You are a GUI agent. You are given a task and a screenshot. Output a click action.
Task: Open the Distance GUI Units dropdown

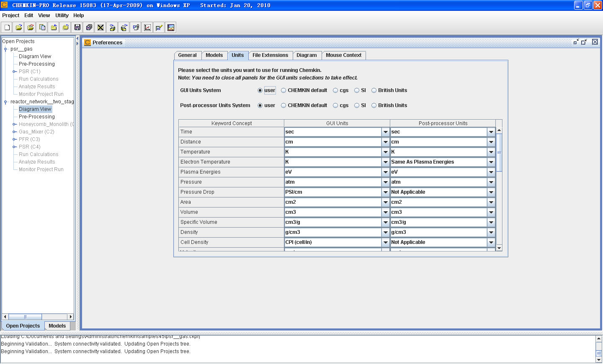click(385, 142)
